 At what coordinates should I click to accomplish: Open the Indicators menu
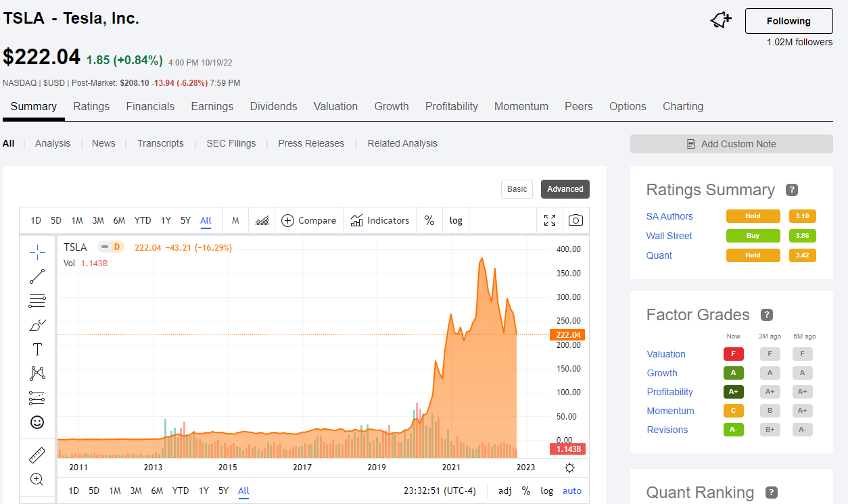point(379,220)
